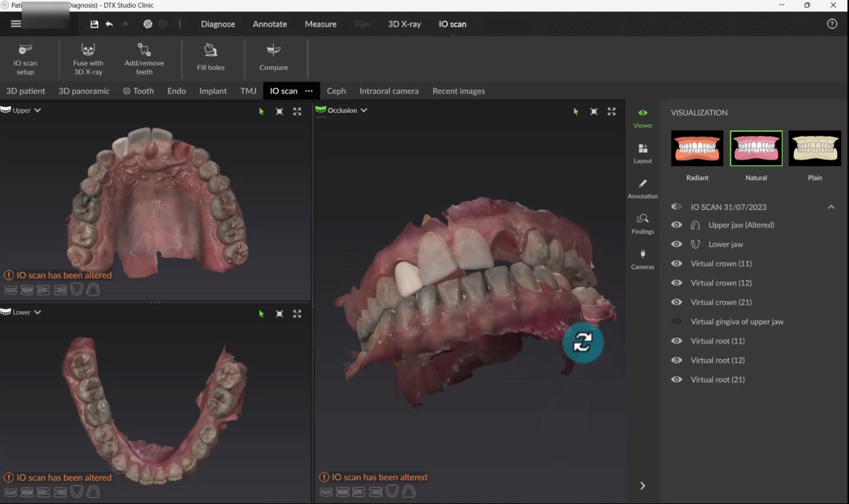Open the 3D patient workspace tab
Screen dimensions: 849x504
pos(26,91)
